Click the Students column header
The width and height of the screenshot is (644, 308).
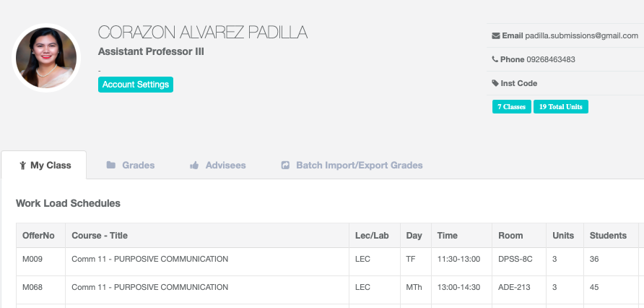(x=608, y=236)
